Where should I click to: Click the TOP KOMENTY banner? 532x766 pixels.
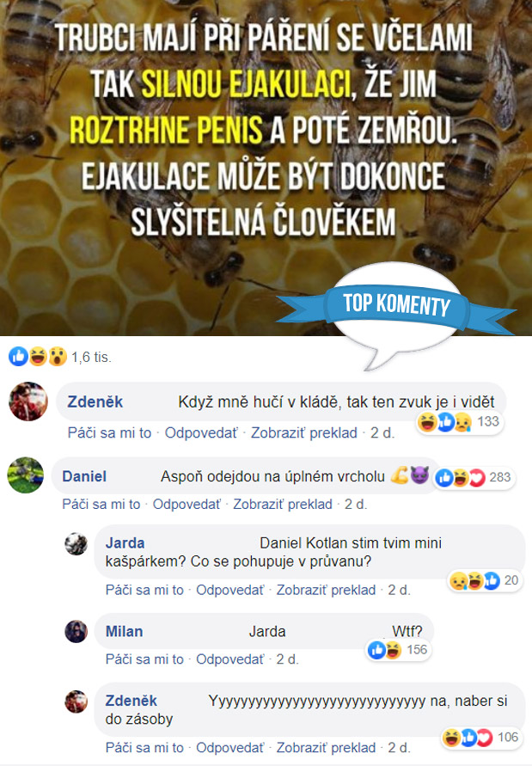[395, 305]
